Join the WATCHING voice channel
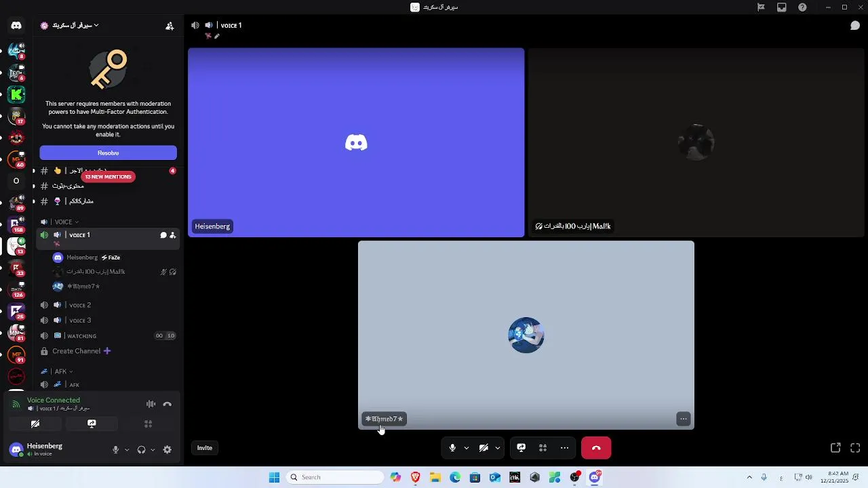868x488 pixels. (108, 336)
